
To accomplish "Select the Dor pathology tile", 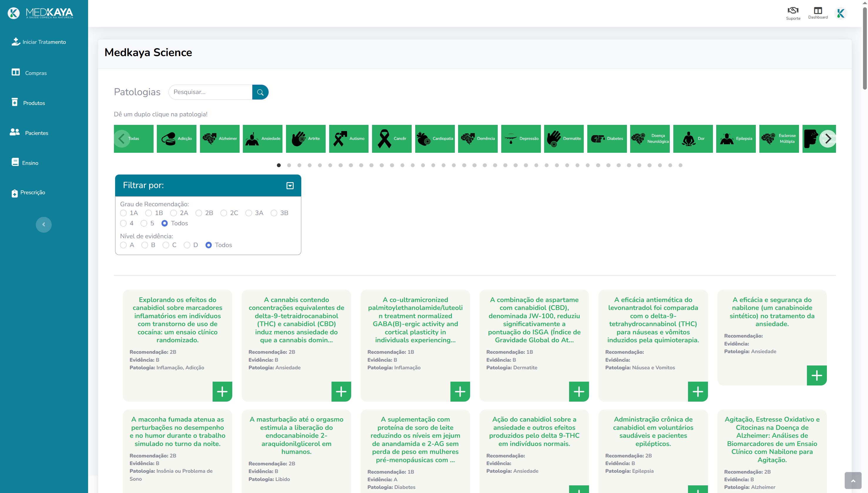I will [693, 139].
